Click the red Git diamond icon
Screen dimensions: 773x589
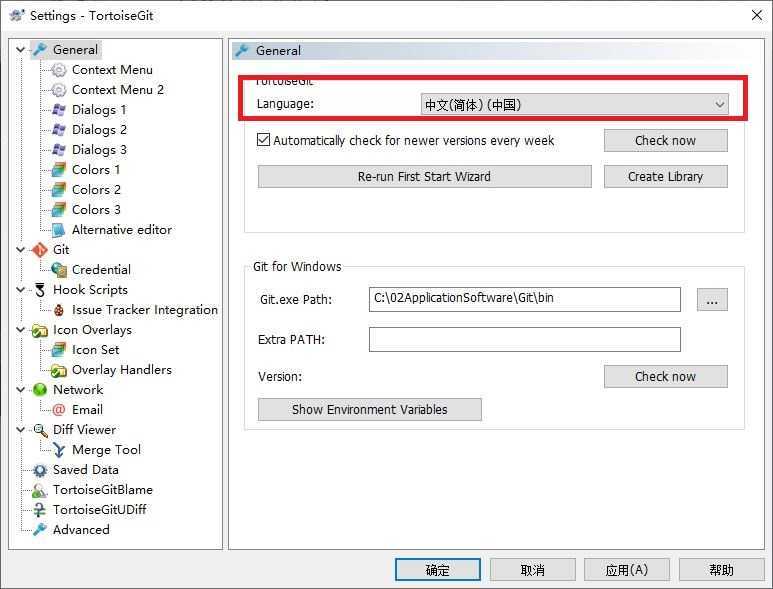point(39,250)
